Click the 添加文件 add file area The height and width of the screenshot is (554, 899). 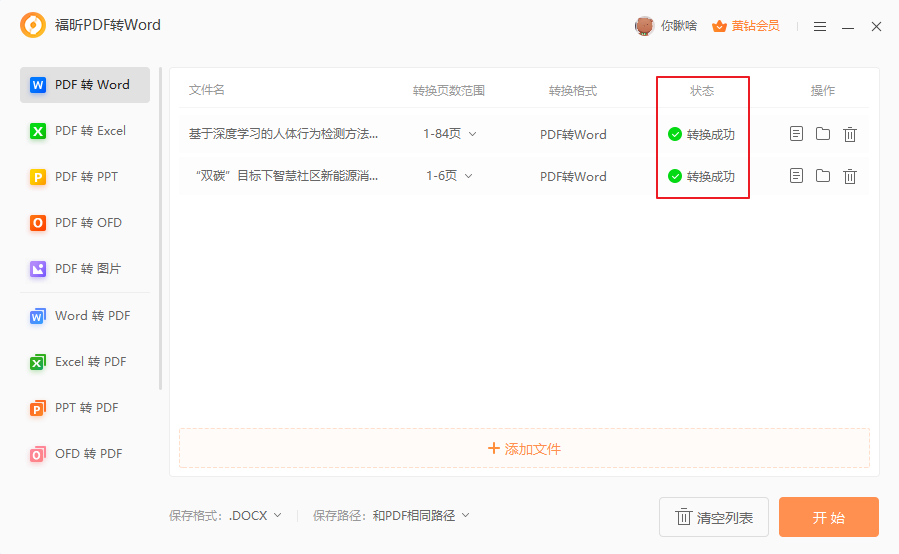pos(524,449)
